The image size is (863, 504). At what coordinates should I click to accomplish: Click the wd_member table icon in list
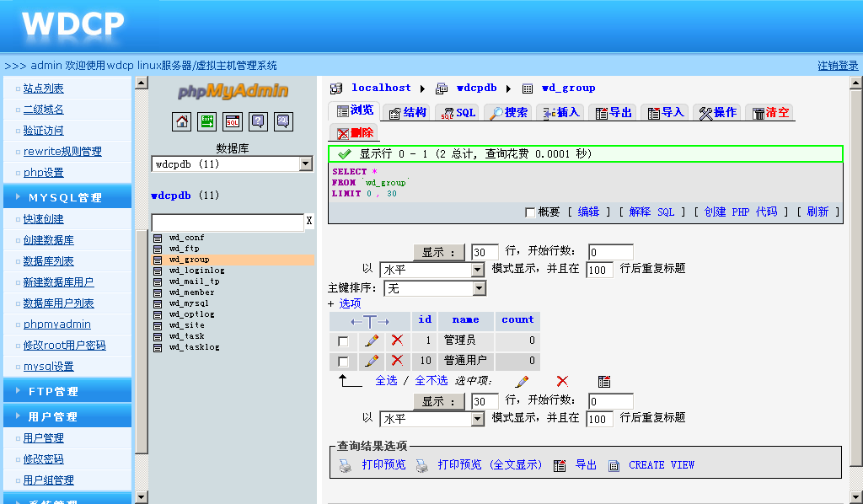point(158,292)
